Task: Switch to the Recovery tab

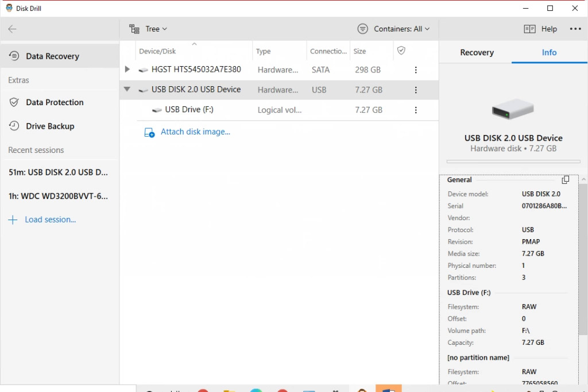Action: point(477,52)
